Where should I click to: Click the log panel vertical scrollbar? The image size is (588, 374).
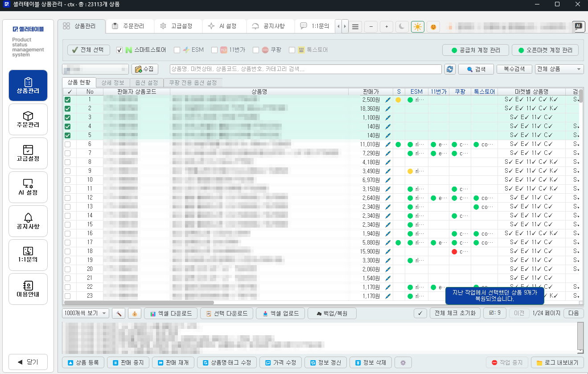(580, 337)
